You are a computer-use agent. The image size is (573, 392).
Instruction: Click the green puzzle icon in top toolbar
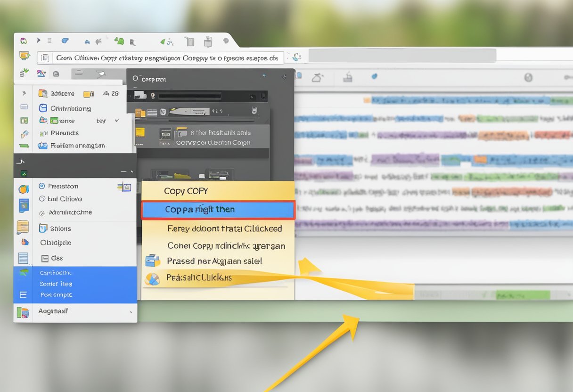click(x=119, y=41)
